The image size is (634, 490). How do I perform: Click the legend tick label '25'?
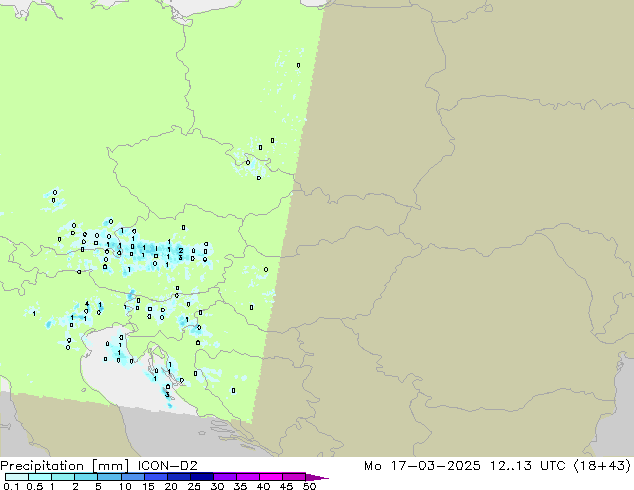pos(194,486)
